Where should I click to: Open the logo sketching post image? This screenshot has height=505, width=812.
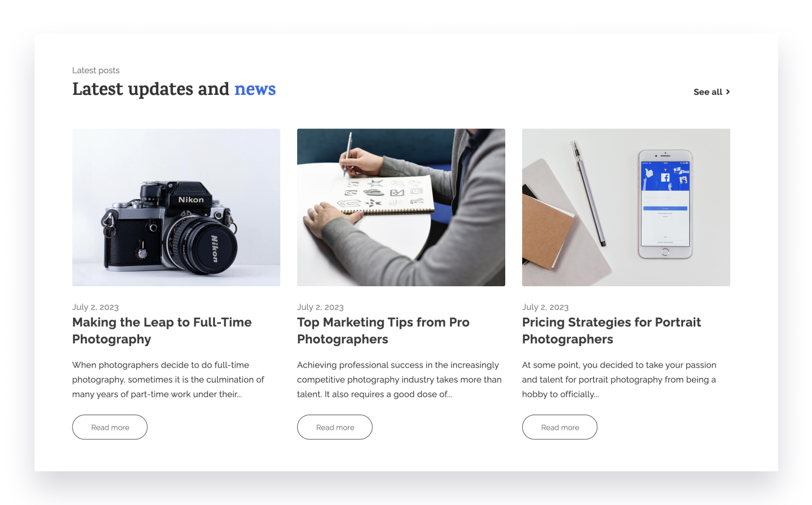tap(401, 208)
